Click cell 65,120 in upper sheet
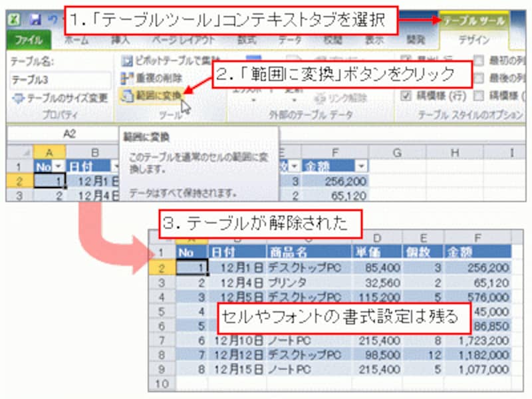The image size is (532, 399). (334, 196)
